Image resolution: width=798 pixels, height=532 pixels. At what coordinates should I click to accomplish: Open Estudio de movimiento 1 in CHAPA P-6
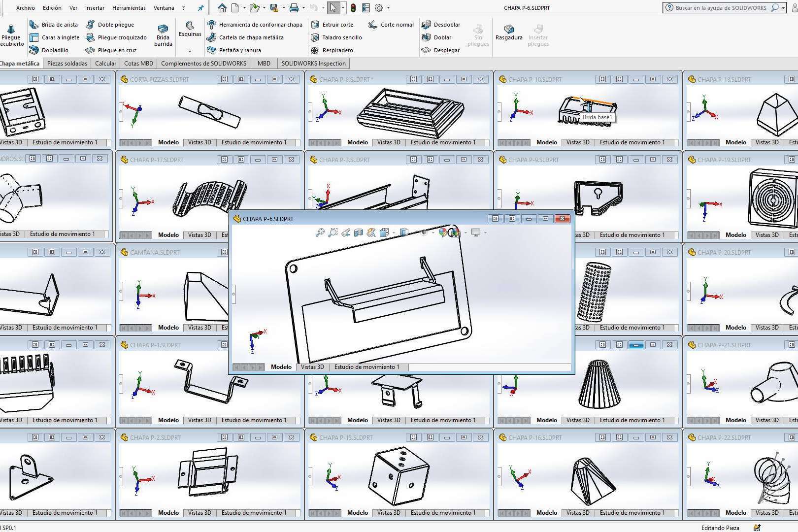pos(366,367)
